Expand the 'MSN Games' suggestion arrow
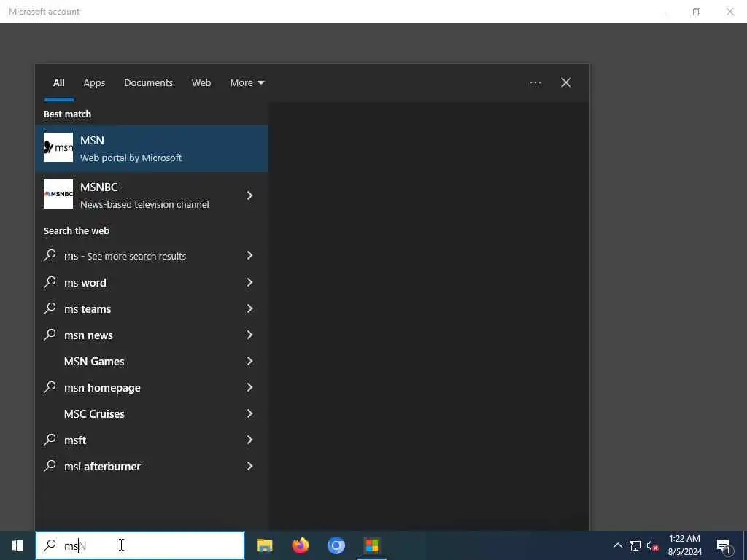The height and width of the screenshot is (560, 747). [249, 361]
